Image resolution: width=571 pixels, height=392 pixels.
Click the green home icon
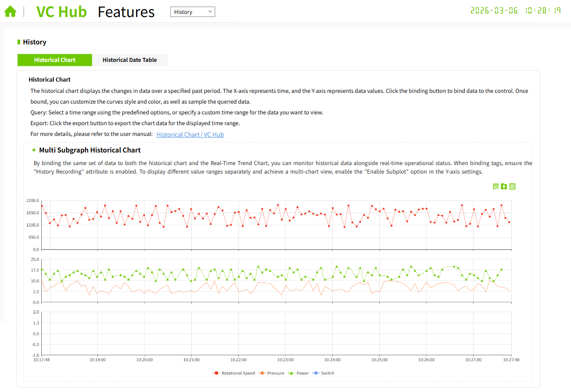coord(10,12)
